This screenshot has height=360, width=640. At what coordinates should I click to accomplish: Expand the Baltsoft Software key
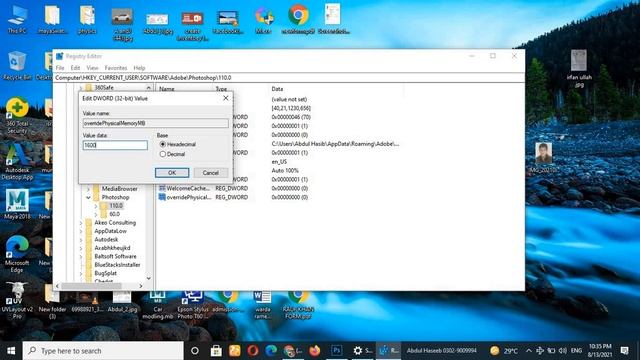pos(81,256)
